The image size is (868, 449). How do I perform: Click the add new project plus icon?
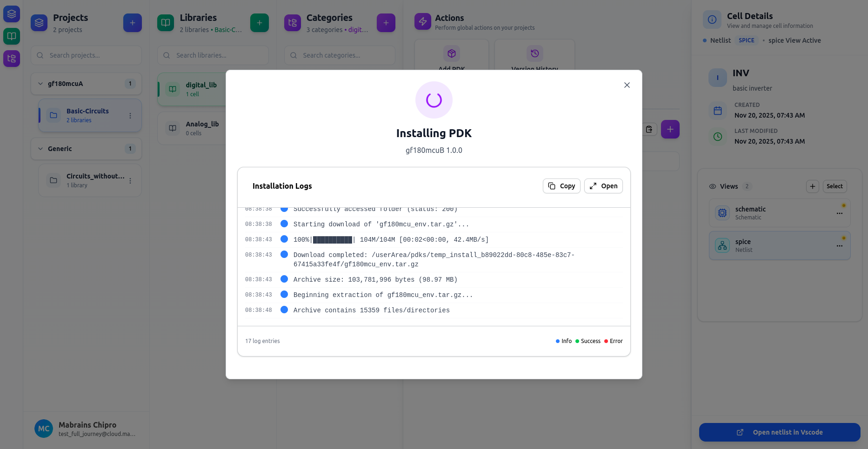point(133,23)
